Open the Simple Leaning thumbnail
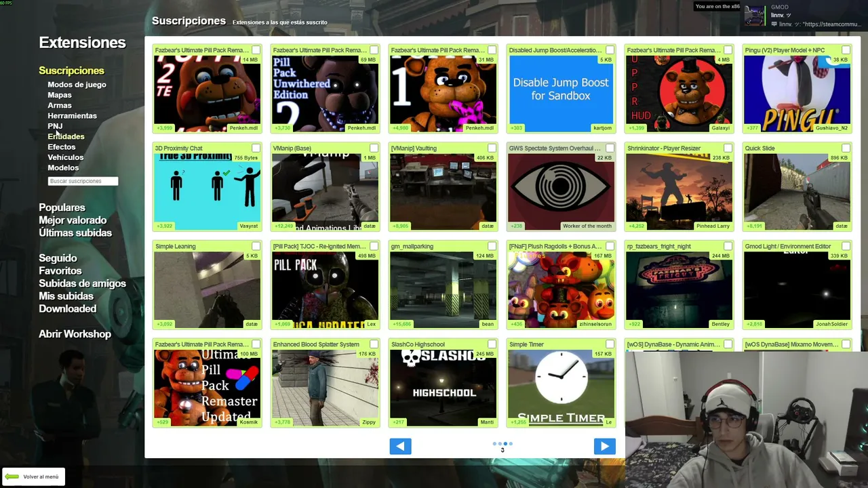The image size is (868, 488). coord(207,290)
